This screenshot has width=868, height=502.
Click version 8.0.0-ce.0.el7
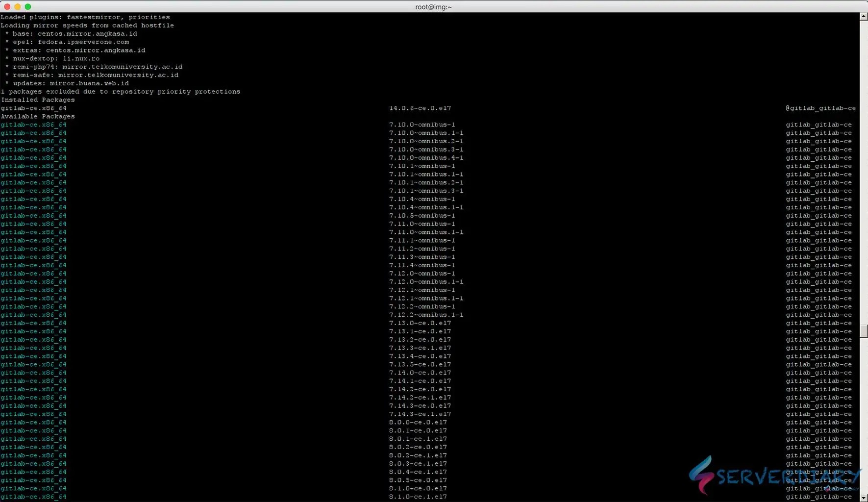pyautogui.click(x=418, y=423)
